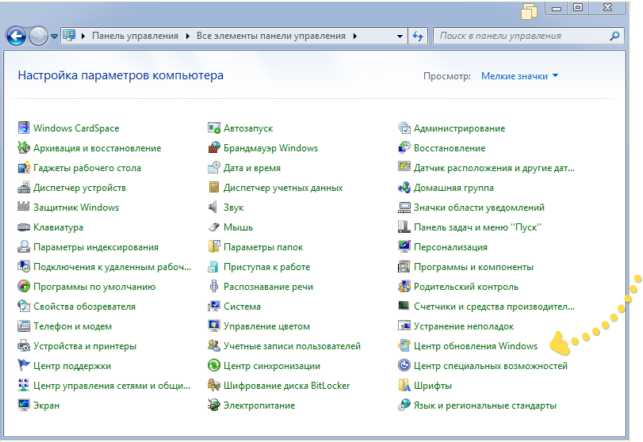Image resolution: width=643 pixels, height=442 pixels.
Task: Open the Параметры папок icon
Action: coord(214,246)
